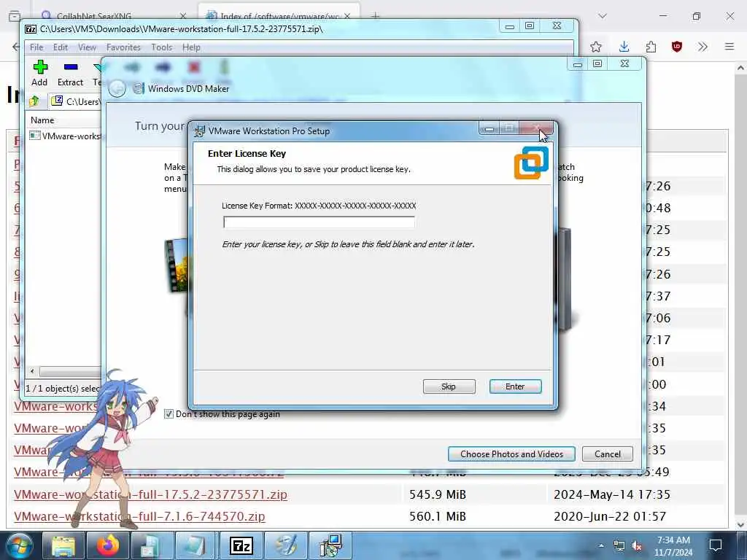Open the 7-Zip File menu
747x560 pixels.
tap(36, 47)
